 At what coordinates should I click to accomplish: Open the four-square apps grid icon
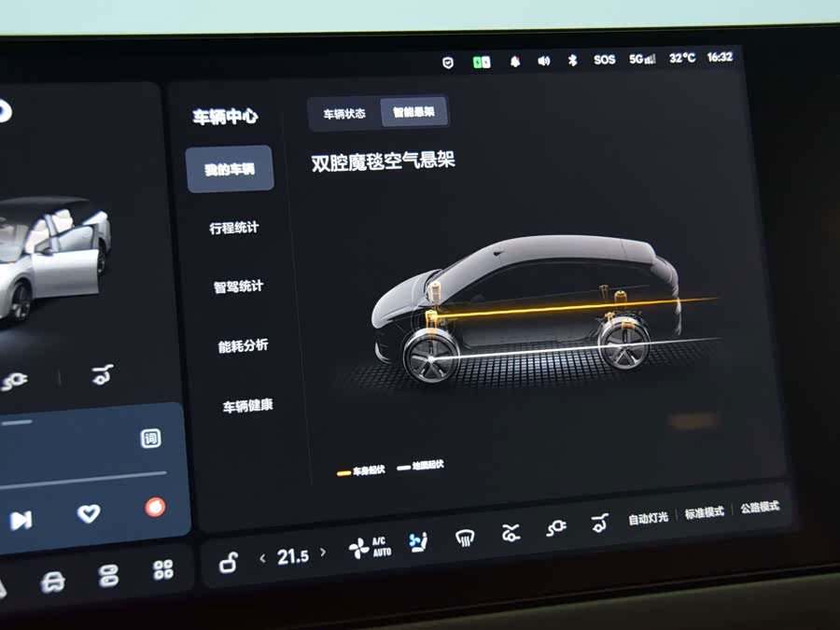tap(162, 570)
